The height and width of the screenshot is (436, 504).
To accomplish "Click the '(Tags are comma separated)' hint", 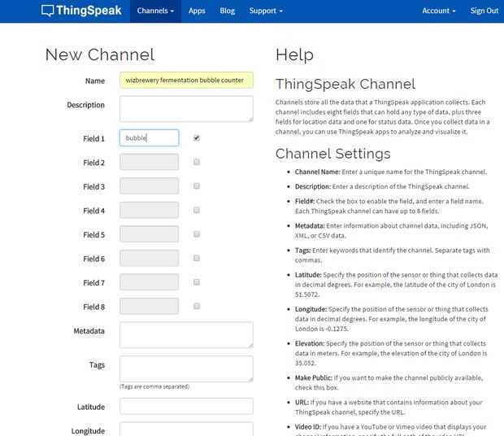I will [154, 386].
